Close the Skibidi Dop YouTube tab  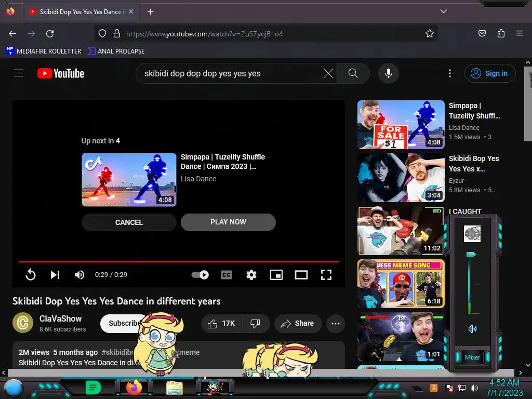(131, 11)
